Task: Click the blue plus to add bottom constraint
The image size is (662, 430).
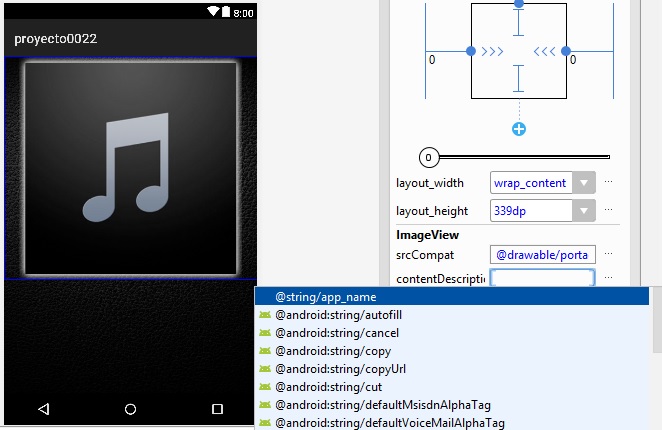Action: coord(518,129)
